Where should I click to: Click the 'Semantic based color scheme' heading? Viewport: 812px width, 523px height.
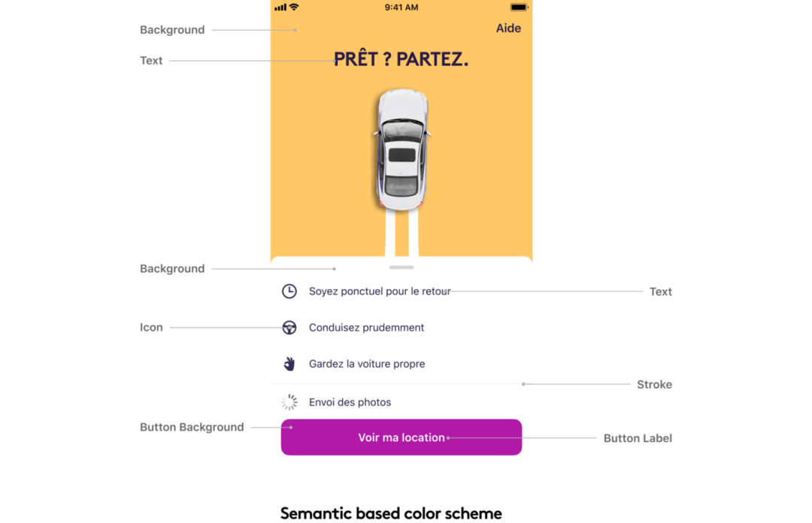391,514
